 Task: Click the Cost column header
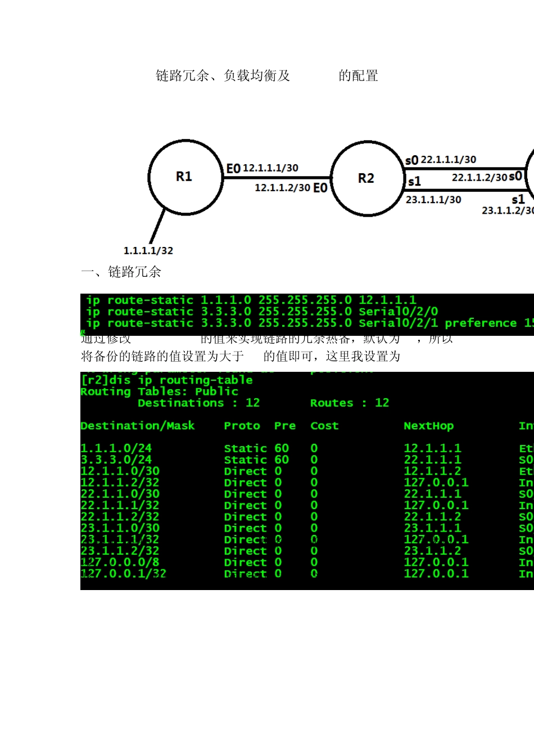(324, 426)
